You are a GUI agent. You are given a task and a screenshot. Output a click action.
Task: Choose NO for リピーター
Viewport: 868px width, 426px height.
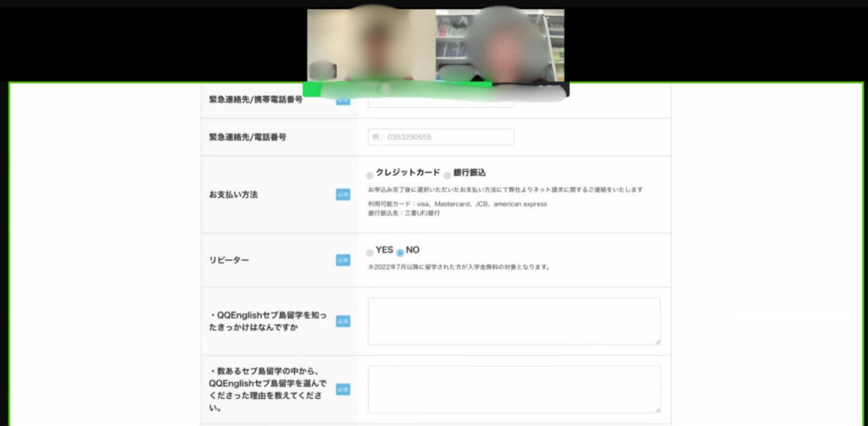pos(400,253)
